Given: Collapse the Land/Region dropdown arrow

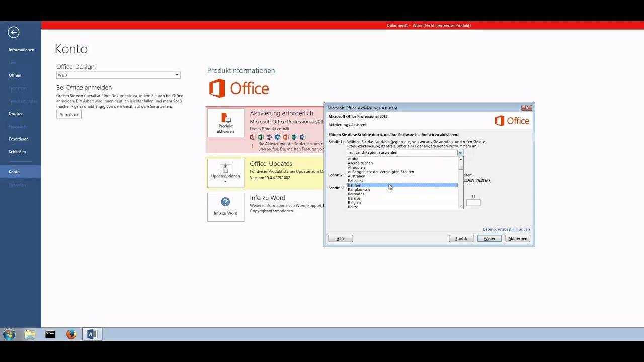Looking at the screenshot, I should point(460,152).
